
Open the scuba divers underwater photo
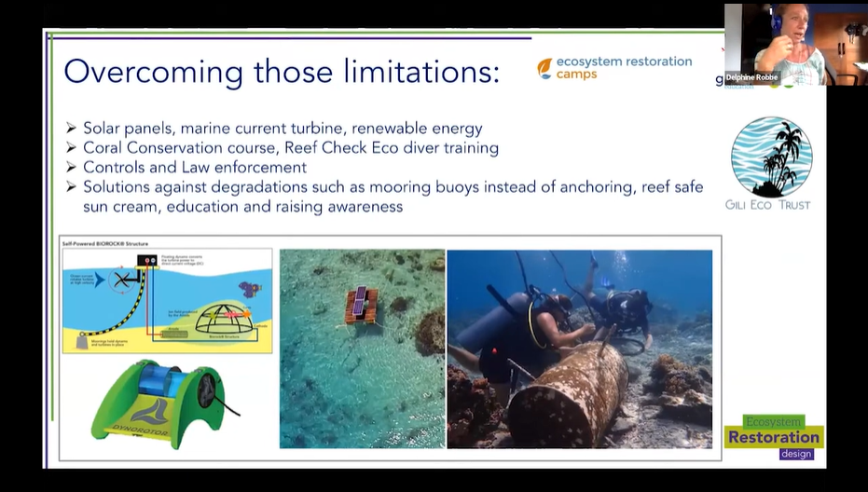[579, 348]
